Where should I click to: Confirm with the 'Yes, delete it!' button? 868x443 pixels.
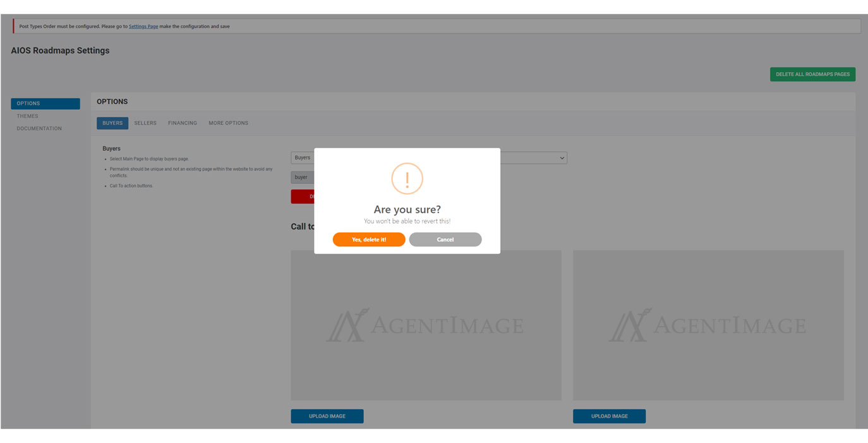(369, 240)
